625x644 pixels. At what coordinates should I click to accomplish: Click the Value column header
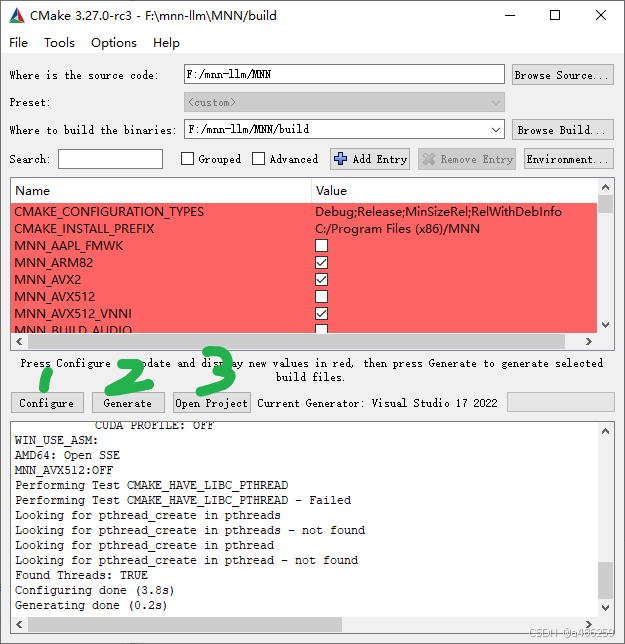tap(454, 191)
